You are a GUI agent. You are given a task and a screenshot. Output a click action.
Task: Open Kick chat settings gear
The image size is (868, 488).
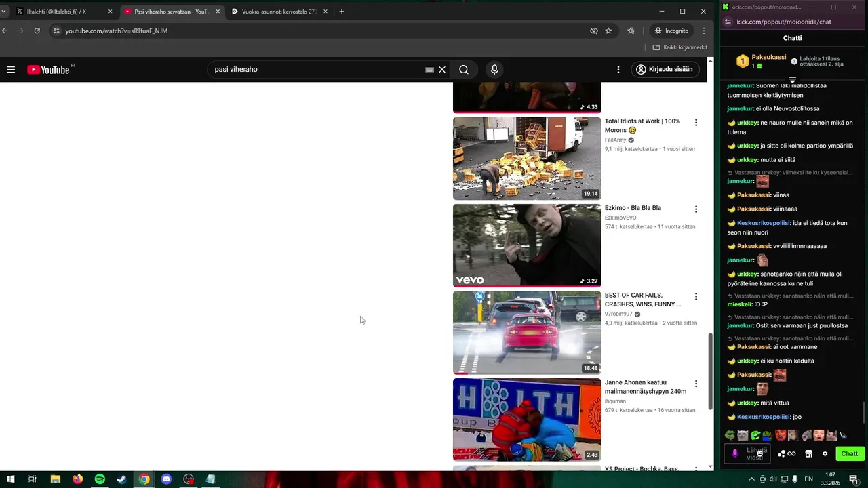coord(825,453)
